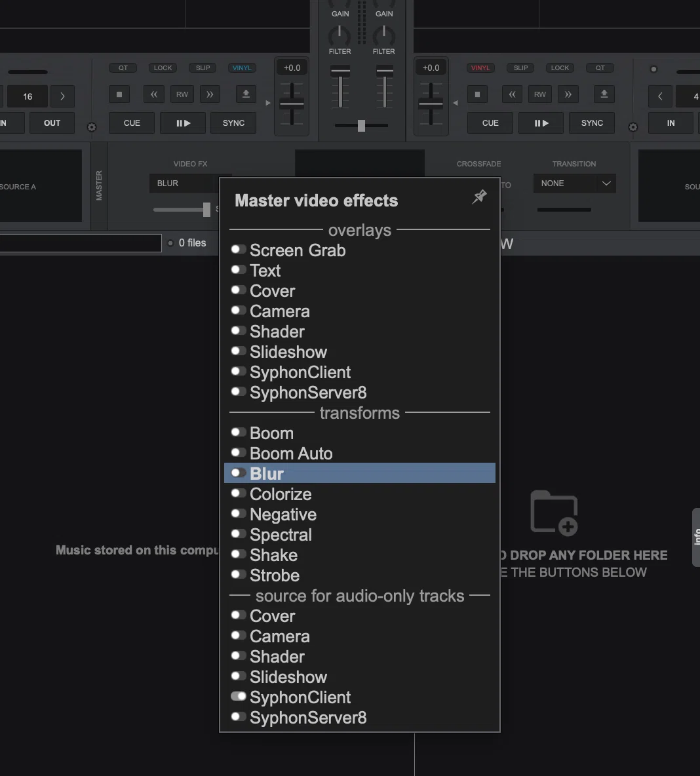Viewport: 700px width, 776px height.
Task: Click the right deck pitch fader
Action: tap(431, 104)
